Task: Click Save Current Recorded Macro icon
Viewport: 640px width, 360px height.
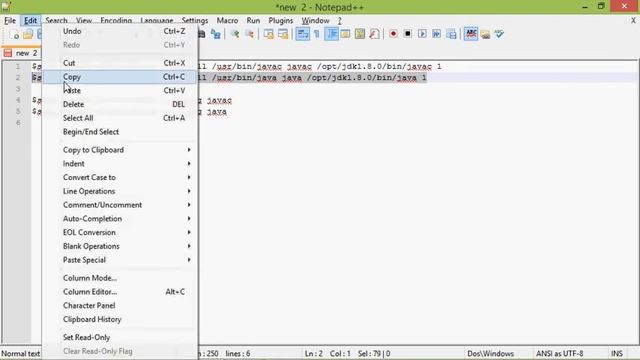Action: point(451,34)
